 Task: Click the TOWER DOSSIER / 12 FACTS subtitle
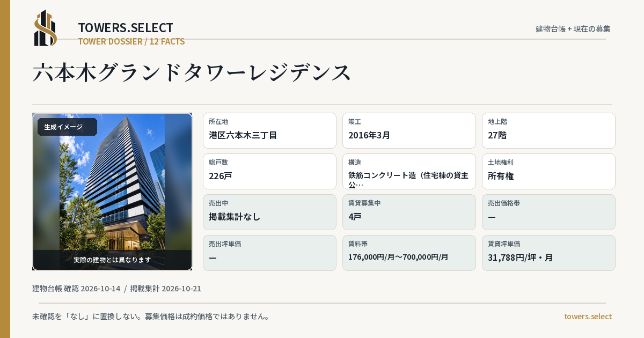click(x=131, y=41)
